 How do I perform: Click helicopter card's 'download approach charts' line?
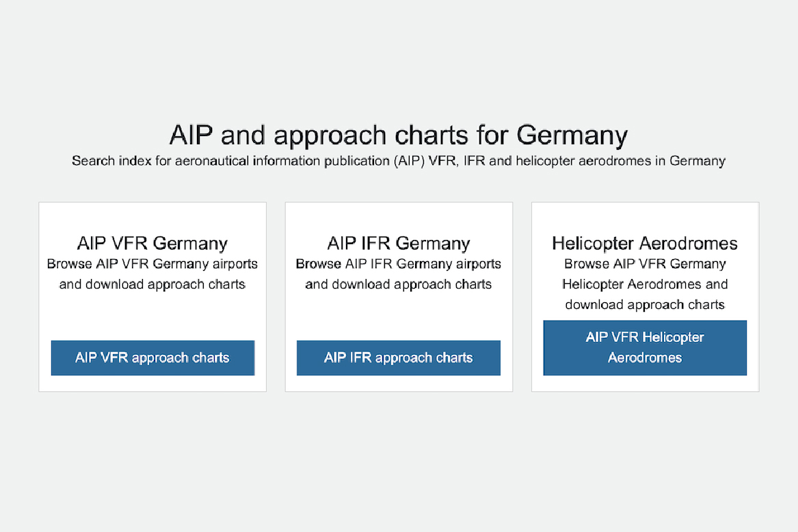pos(645,305)
